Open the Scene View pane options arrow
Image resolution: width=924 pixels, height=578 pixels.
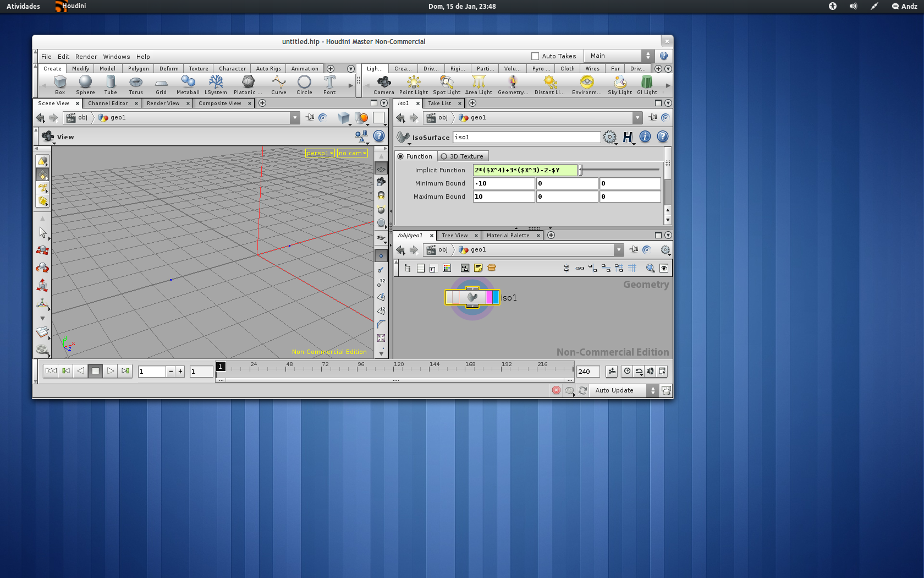click(384, 103)
